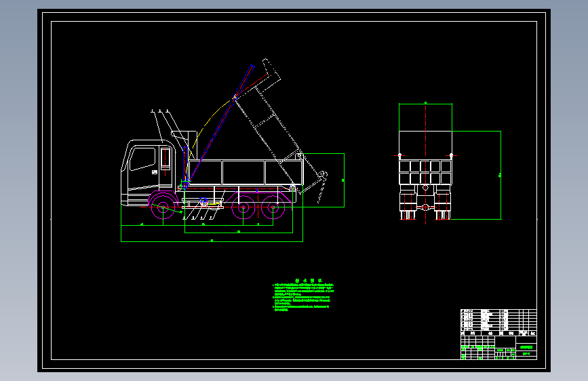Click the lowered cargo box middle panel
The image size is (588, 381).
pyautogui.click(x=243, y=172)
